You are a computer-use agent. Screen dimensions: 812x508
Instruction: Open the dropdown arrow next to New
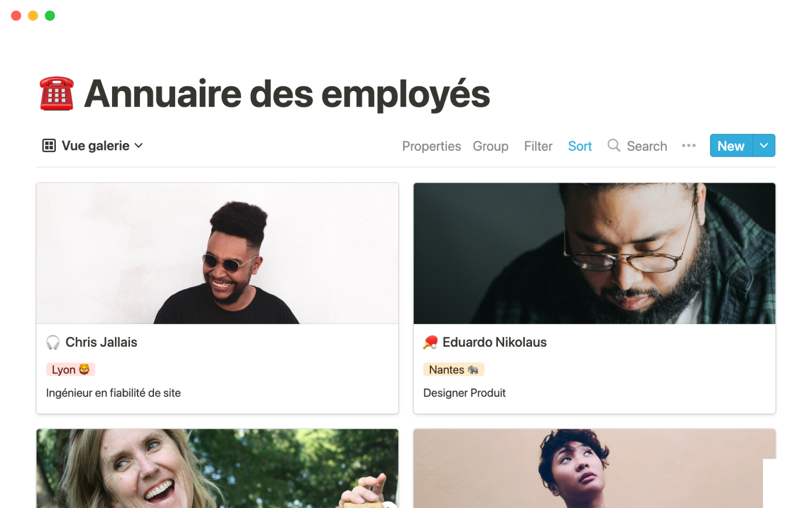[764, 146]
